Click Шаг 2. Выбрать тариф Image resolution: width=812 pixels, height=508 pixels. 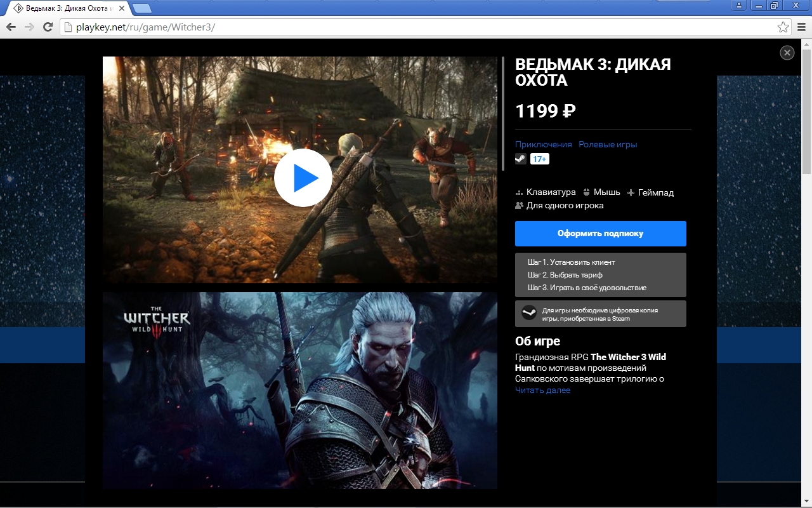point(565,275)
